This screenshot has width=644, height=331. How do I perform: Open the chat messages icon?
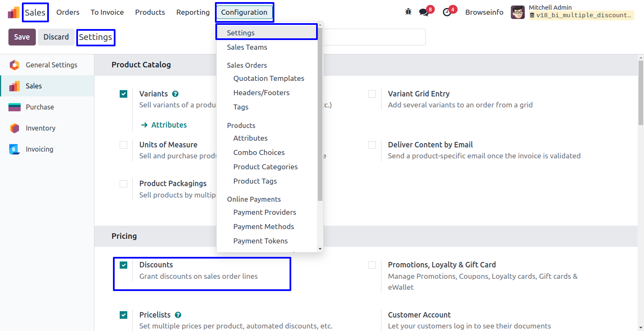point(424,12)
